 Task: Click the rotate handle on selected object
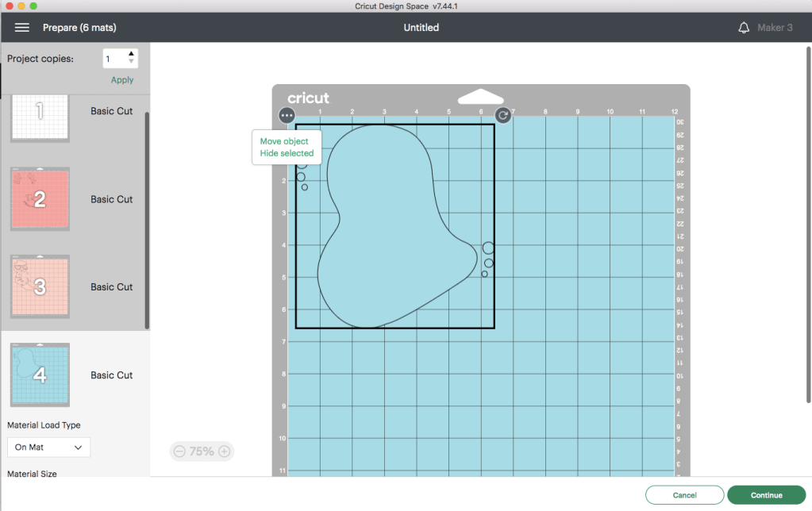point(503,116)
